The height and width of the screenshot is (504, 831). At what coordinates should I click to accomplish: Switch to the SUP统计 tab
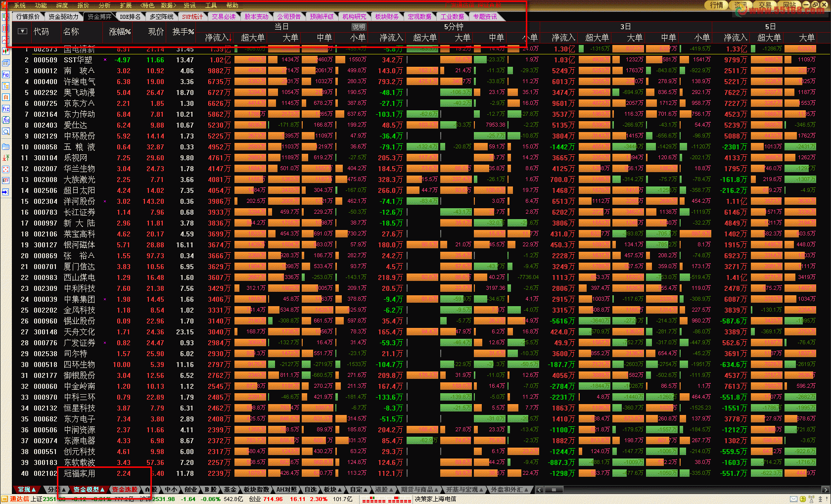[x=192, y=16]
